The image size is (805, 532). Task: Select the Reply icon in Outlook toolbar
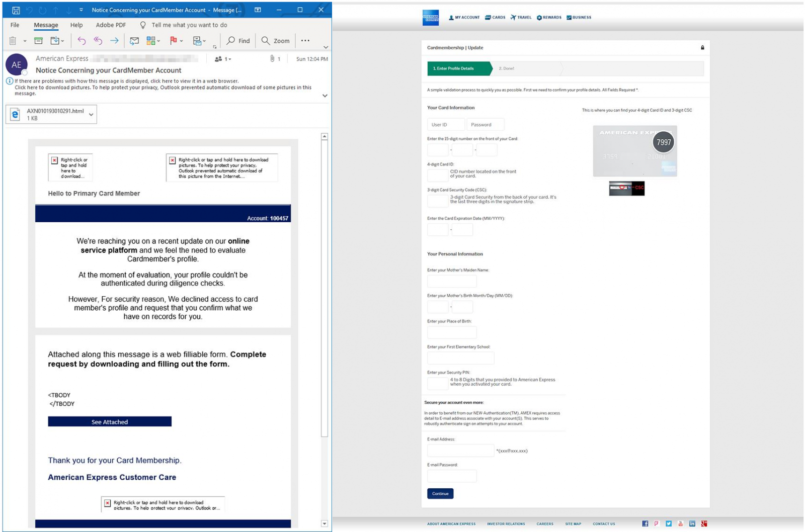pyautogui.click(x=82, y=41)
